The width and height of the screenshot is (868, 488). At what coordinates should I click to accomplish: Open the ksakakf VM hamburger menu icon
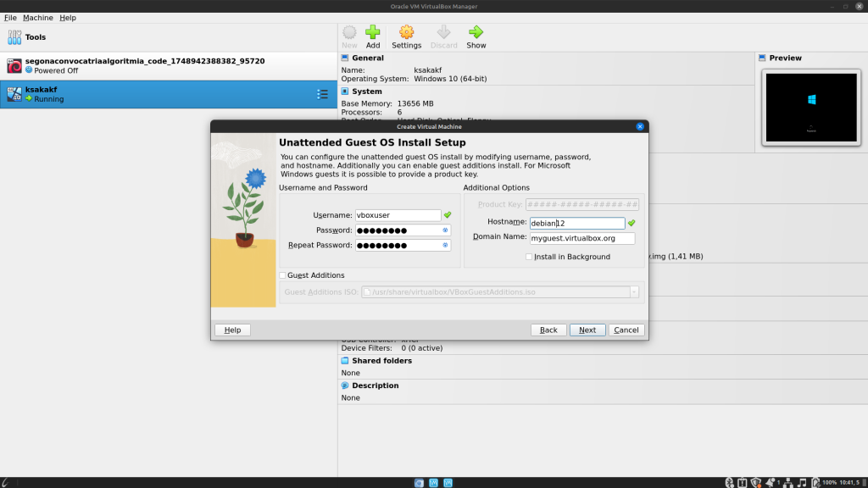[x=322, y=94]
